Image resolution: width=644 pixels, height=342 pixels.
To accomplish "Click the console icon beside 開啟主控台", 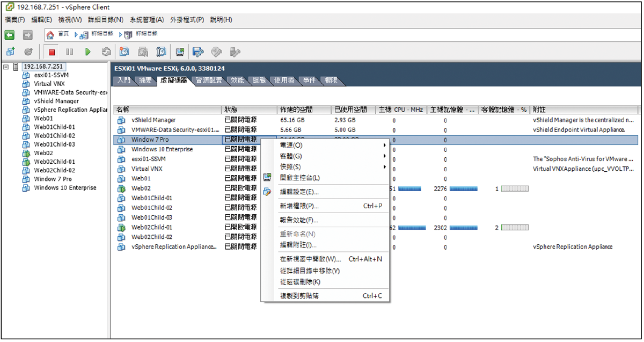I will pos(267,178).
